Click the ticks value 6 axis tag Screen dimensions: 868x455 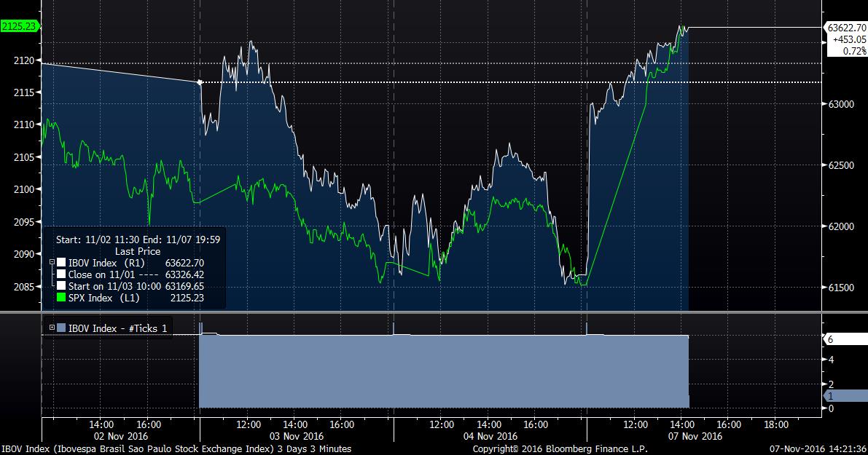pyautogui.click(x=832, y=339)
